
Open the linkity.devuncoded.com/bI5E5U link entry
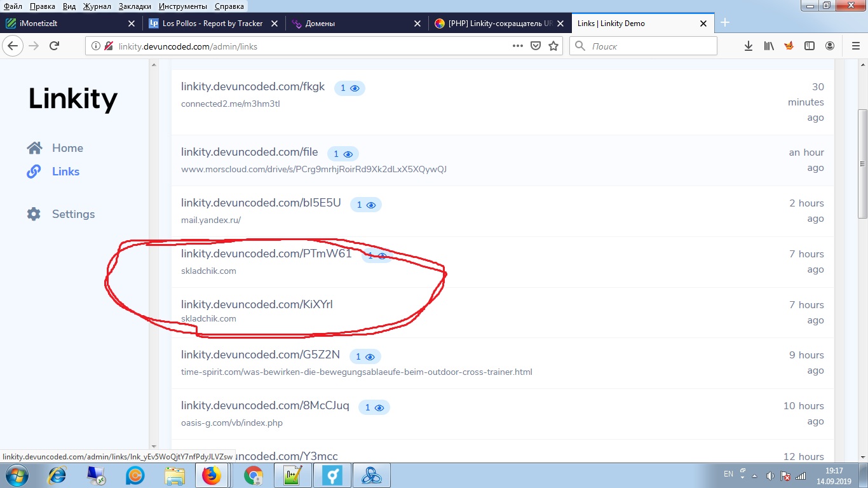click(x=261, y=203)
